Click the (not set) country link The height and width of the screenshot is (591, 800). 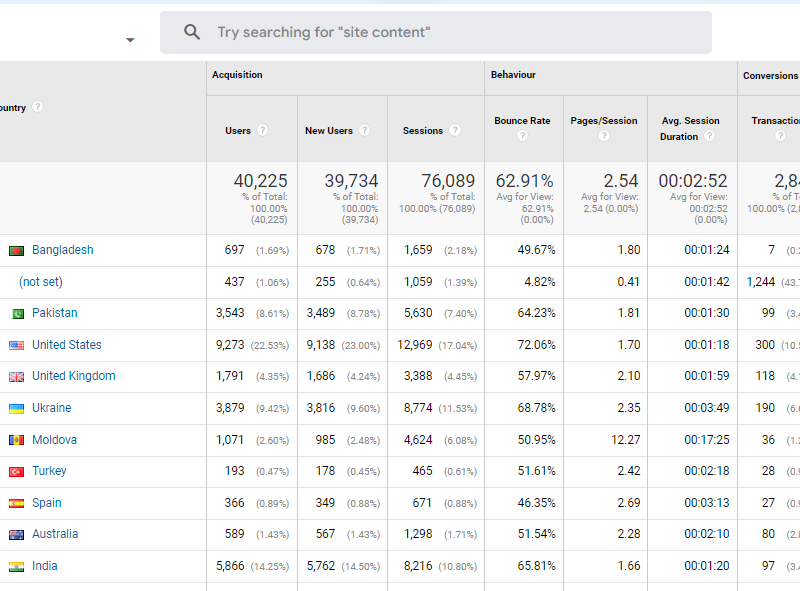40,282
